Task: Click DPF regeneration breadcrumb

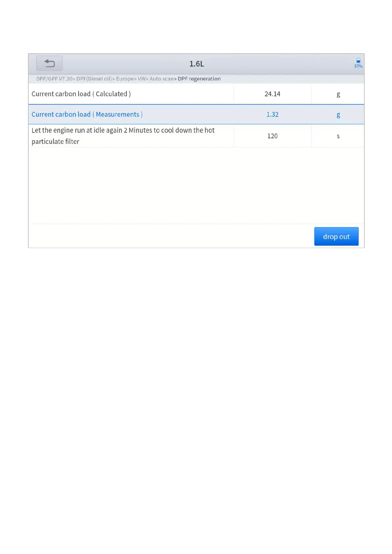Action: (199, 79)
